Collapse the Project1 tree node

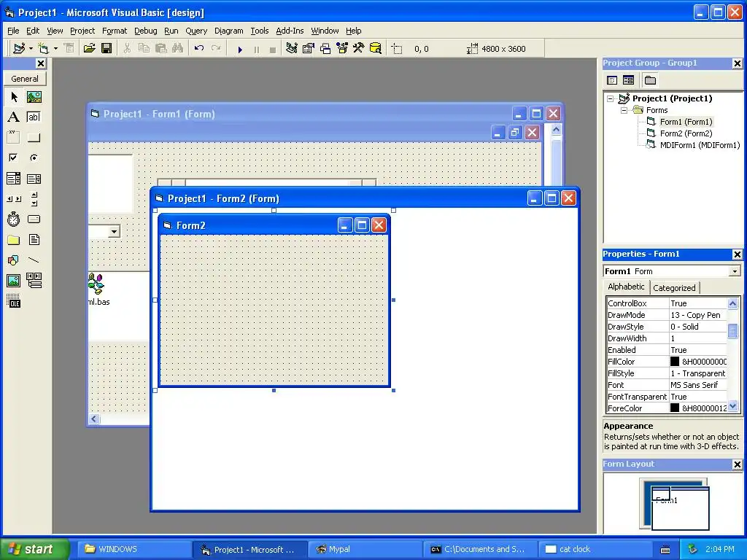(x=611, y=98)
